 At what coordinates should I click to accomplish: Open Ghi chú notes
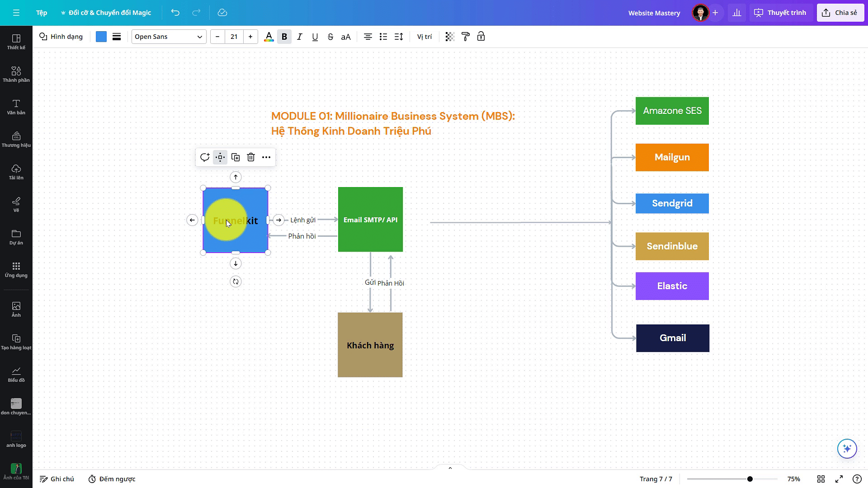(x=57, y=479)
